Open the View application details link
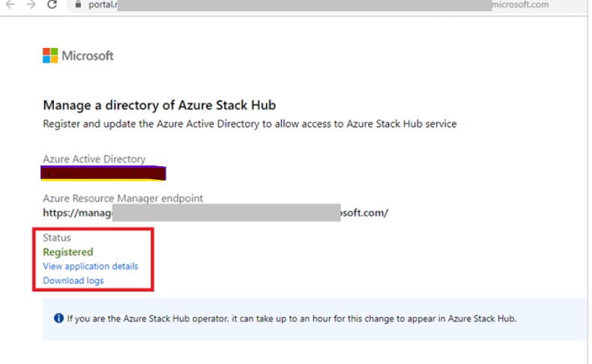Viewport: 592px width, 364px height. [x=91, y=267]
